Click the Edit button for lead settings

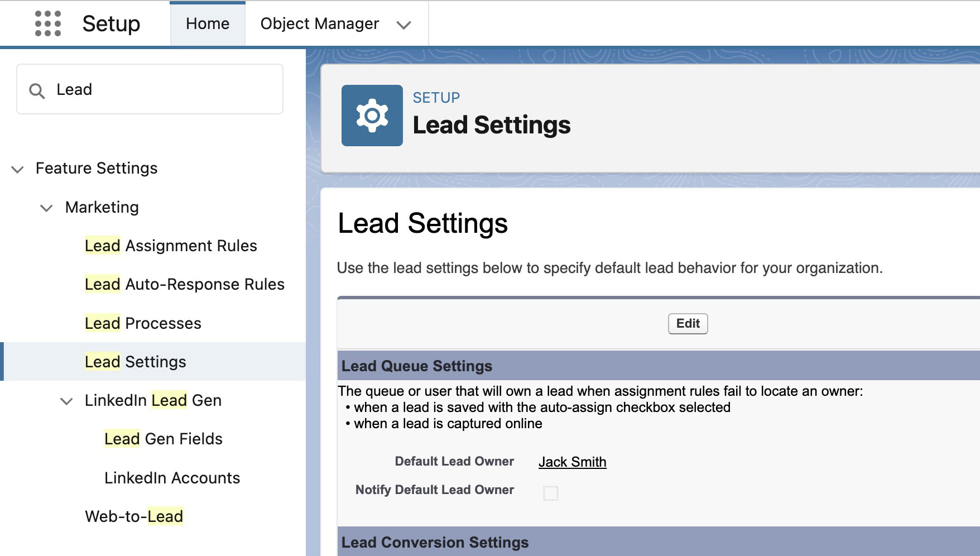click(x=687, y=324)
